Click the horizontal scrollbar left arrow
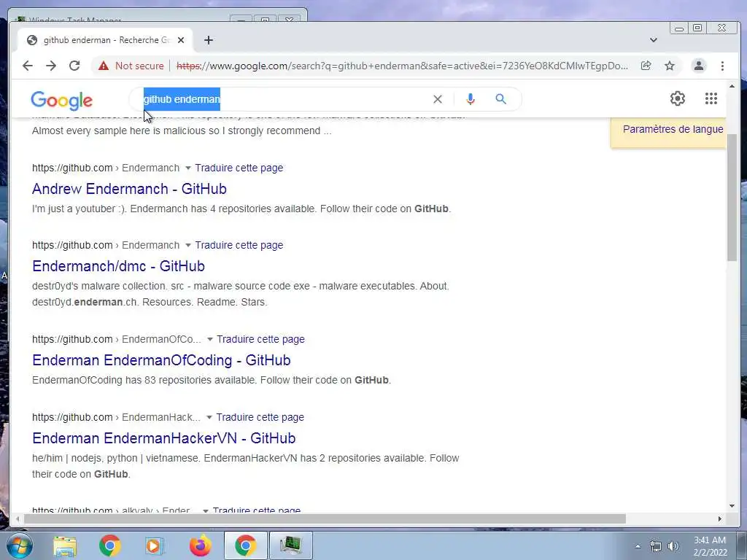Viewport: 747px width, 560px height. point(18,518)
